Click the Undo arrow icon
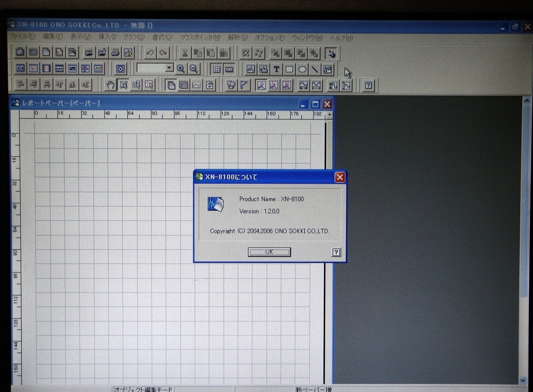Screen dimensions: 533x392 point(150,53)
